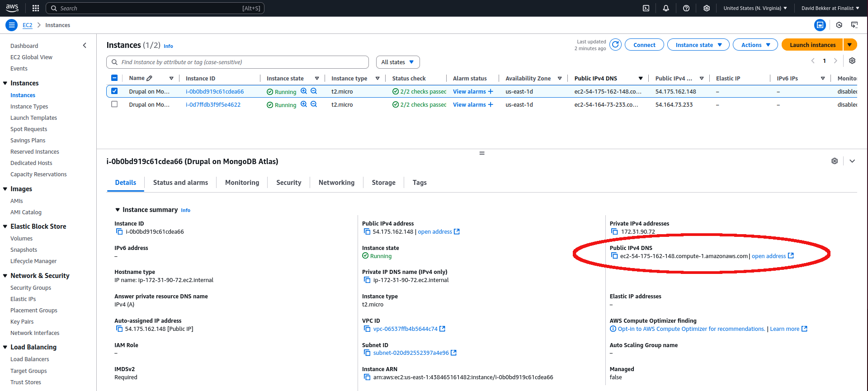Uncheck the i-0b0bd919c61cdea66 instance checkbox
The height and width of the screenshot is (391, 868).
tap(114, 91)
